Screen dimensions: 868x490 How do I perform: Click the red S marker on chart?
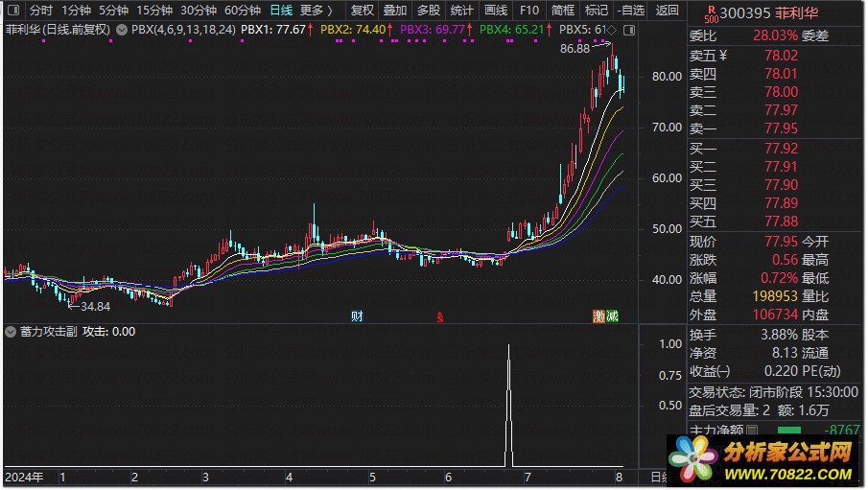[x=439, y=316]
